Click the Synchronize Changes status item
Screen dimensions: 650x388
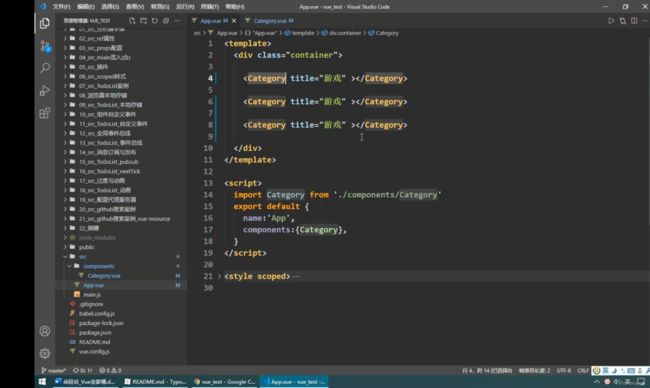[x=82, y=370]
